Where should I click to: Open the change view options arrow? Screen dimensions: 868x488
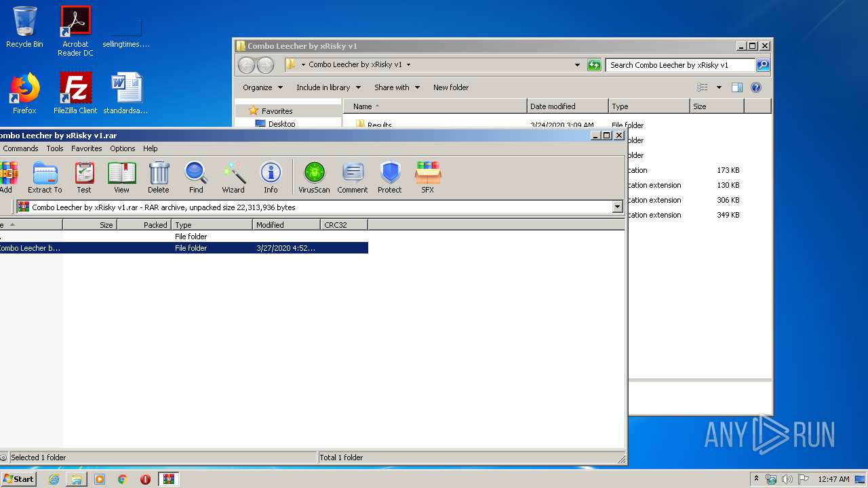point(719,87)
